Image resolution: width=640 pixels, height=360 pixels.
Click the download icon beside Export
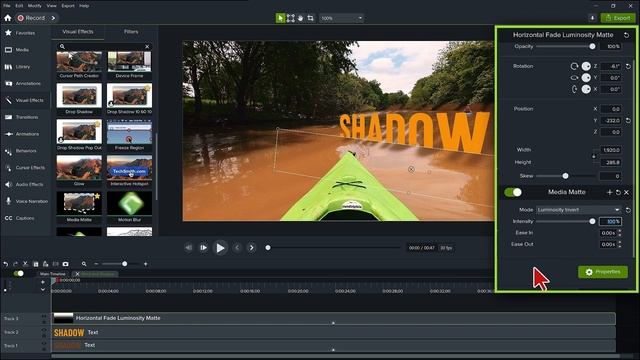pos(592,18)
